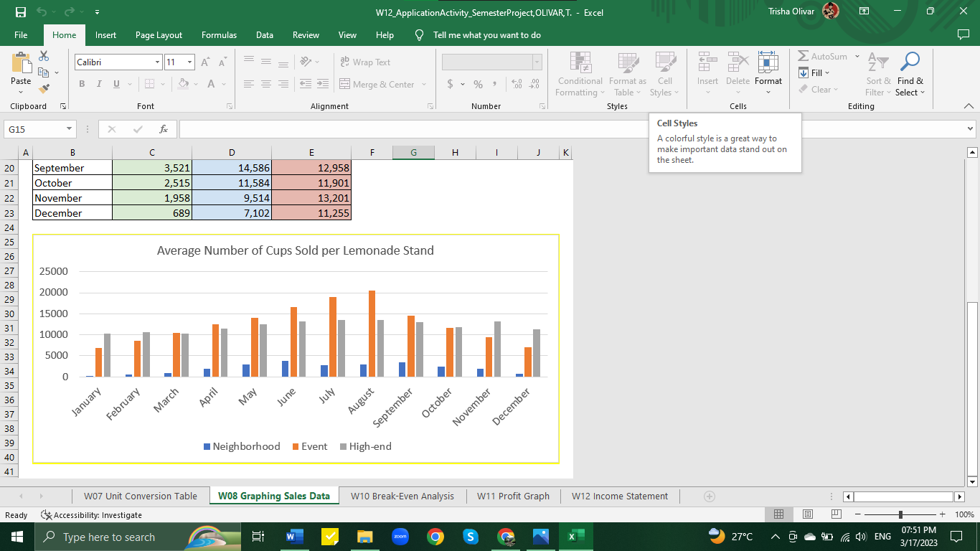Open the font color A swatch
Image resolution: width=980 pixels, height=551 pixels.
pos(212,84)
